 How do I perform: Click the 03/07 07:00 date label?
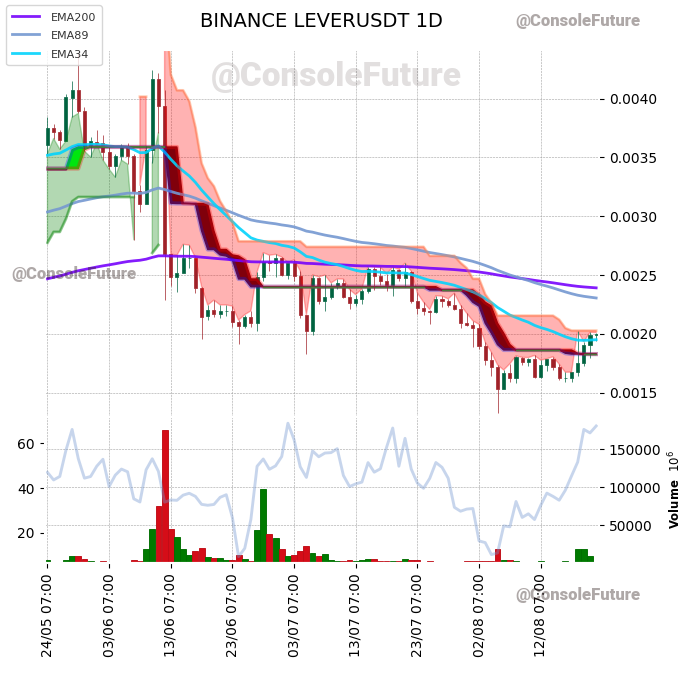pos(294,616)
